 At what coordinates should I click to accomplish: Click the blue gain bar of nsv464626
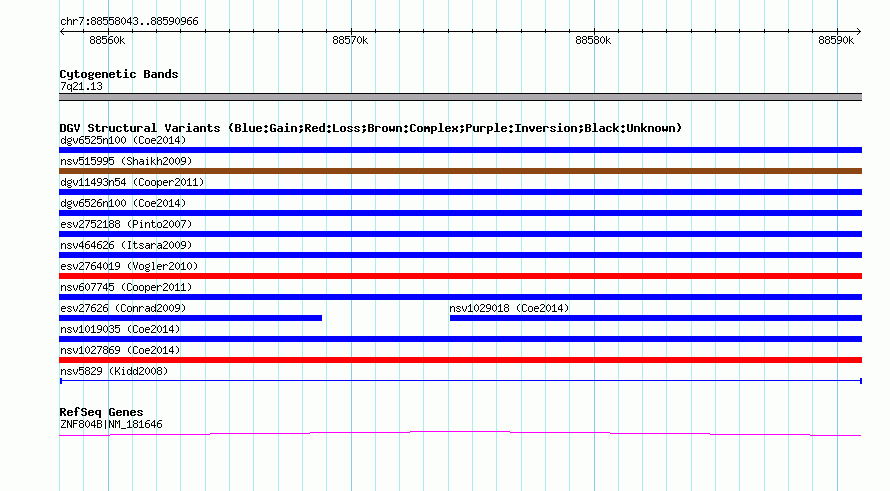click(460, 255)
